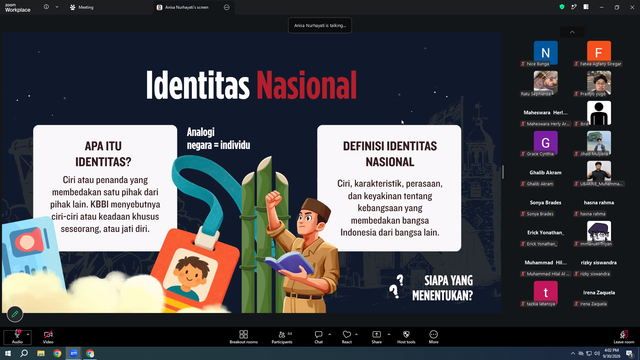640x360 pixels.
Task: Expand the Share options arrow
Action: point(389,334)
